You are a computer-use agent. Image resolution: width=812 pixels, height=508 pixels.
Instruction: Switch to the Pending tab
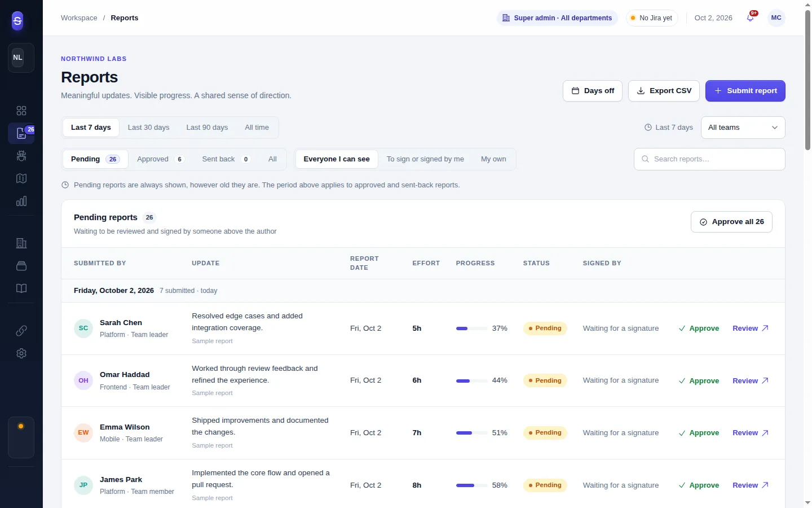(95, 159)
